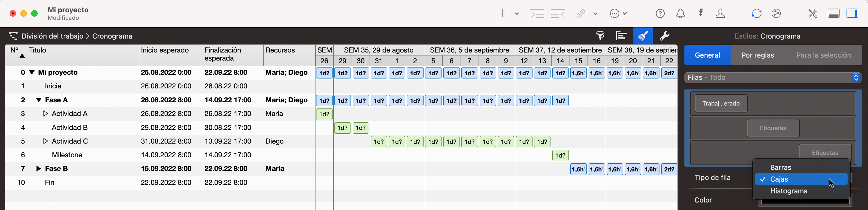This screenshot has height=210, width=868.
Task: Select Histograma from the row type menu
Action: (x=789, y=191)
